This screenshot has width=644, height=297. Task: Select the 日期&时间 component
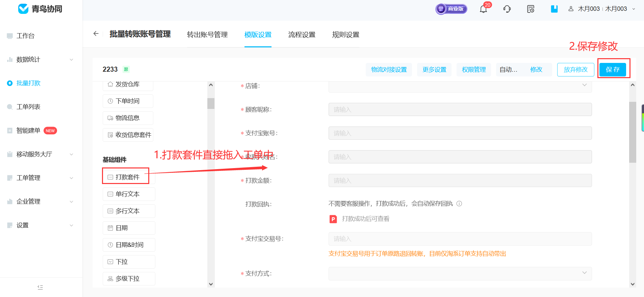(x=129, y=245)
